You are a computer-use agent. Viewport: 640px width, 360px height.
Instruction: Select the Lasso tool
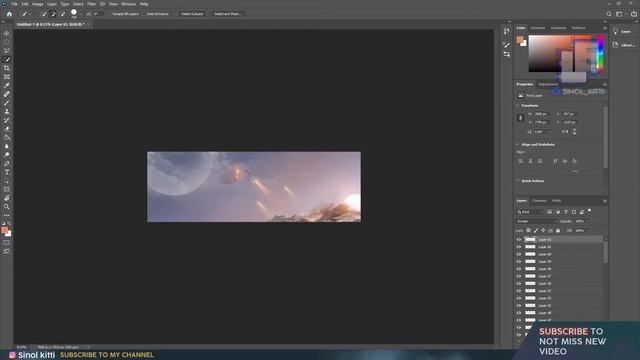coord(7,50)
